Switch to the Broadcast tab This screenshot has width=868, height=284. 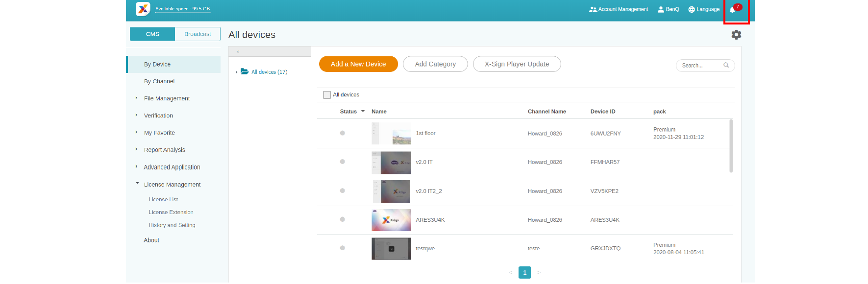198,34
